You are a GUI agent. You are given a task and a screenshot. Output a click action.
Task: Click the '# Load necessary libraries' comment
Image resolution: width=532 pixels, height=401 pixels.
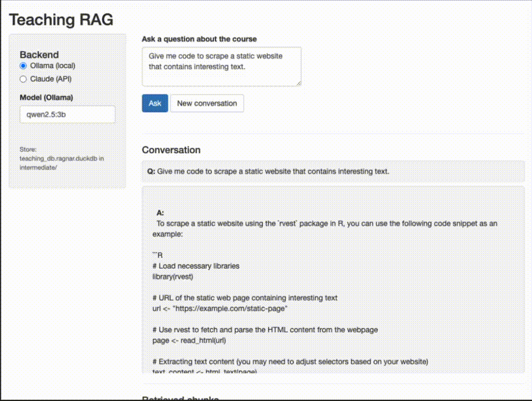[196, 266]
